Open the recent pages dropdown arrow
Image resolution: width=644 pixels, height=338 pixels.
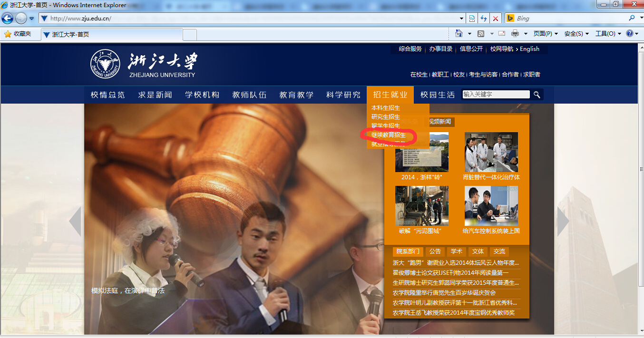[x=32, y=19]
